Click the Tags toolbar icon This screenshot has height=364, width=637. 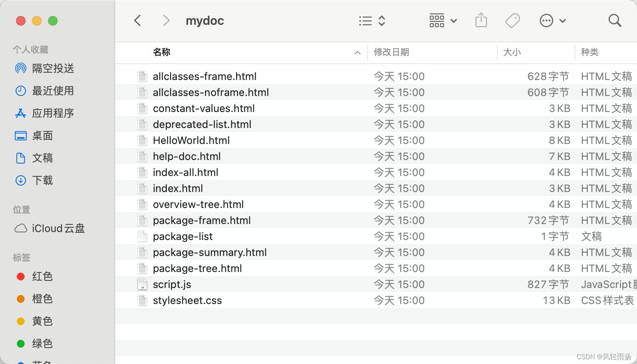(513, 20)
